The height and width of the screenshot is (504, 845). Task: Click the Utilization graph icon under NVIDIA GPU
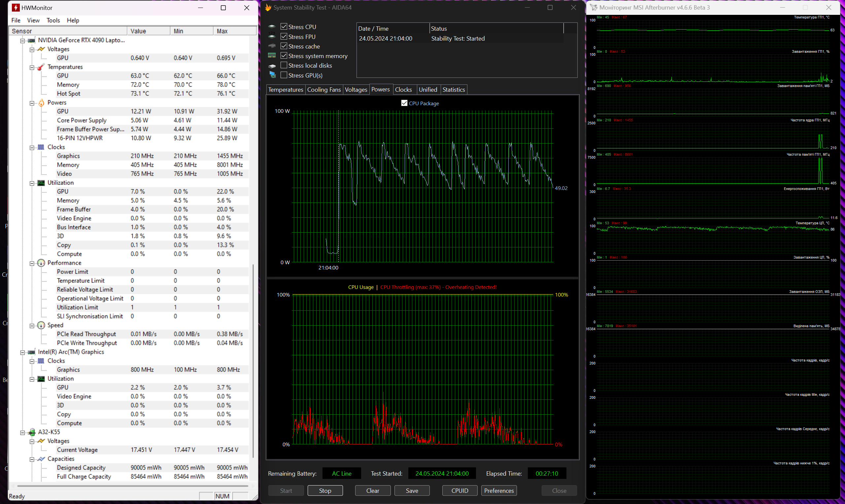[x=41, y=183]
